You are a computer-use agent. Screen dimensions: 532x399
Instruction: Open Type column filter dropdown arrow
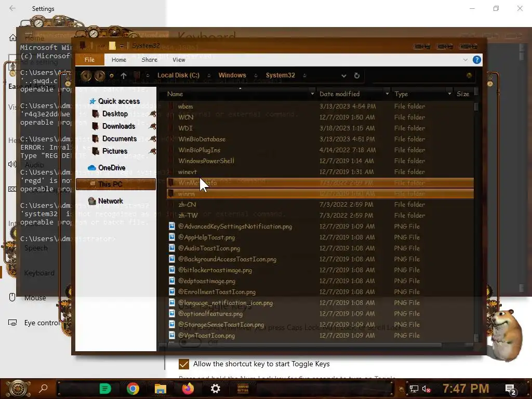[449, 94]
